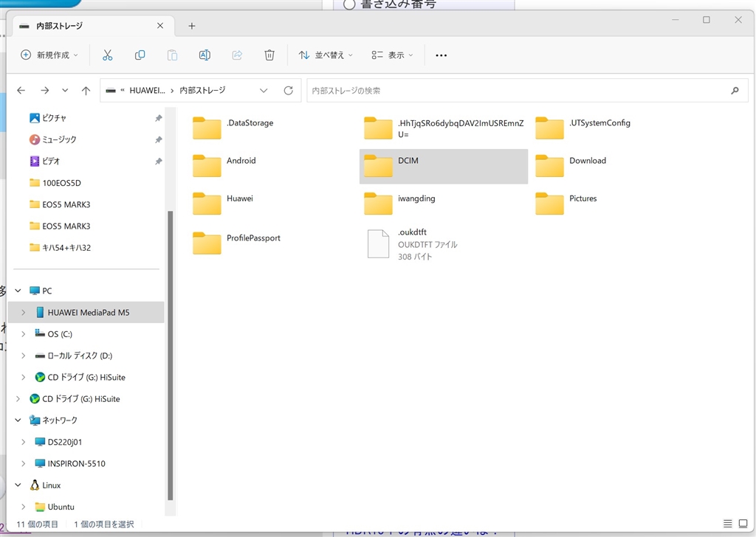Close the 内部ストレージ tab

click(x=160, y=26)
